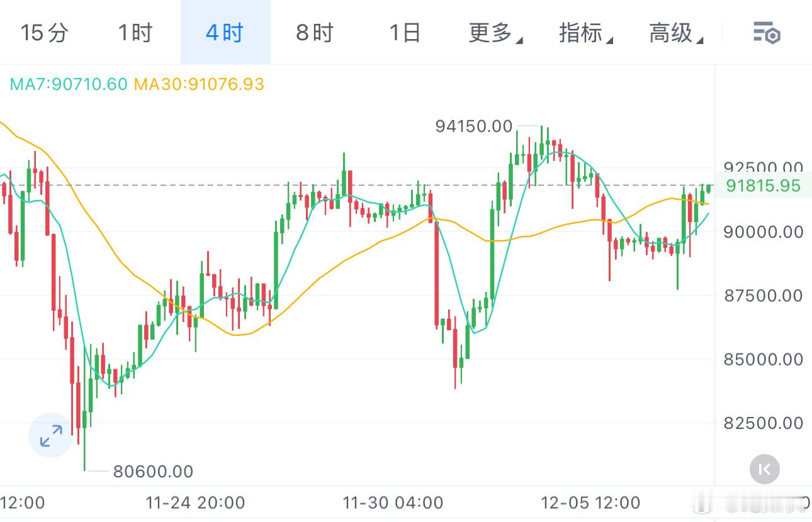The image size is (812, 522).
Task: Click the K chart-style icon
Action: pyautogui.click(x=764, y=470)
